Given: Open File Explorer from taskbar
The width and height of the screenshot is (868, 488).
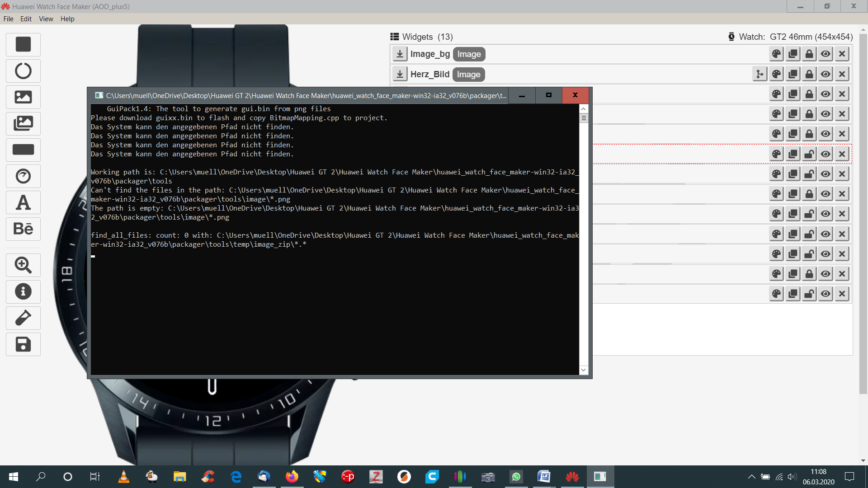Looking at the screenshot, I should tap(179, 477).
